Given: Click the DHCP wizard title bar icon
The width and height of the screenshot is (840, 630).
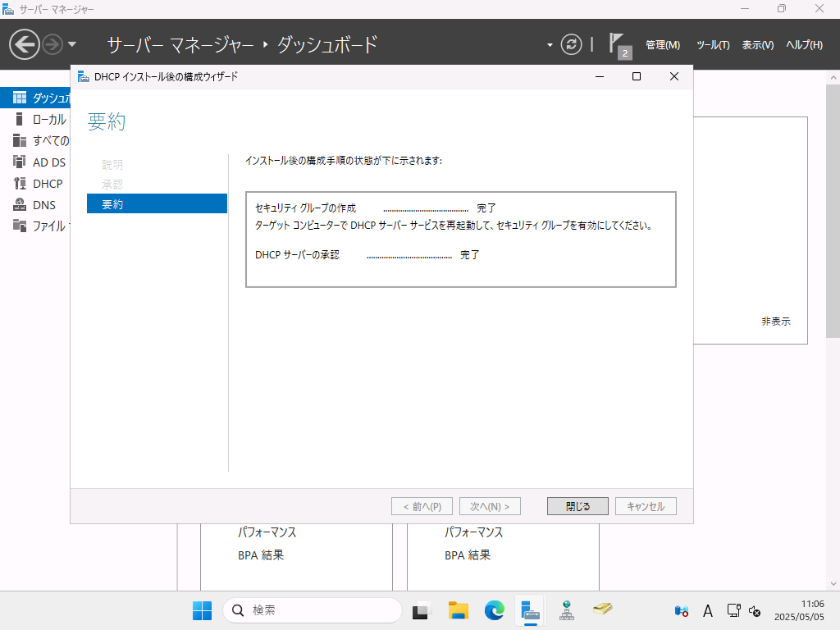Looking at the screenshot, I should [x=83, y=76].
